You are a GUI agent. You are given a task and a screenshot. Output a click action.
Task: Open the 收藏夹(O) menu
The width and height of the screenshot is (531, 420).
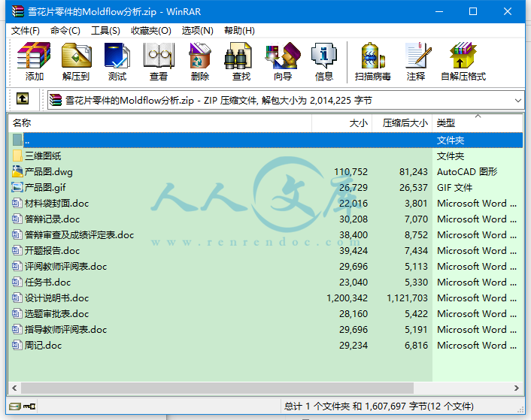(150, 31)
